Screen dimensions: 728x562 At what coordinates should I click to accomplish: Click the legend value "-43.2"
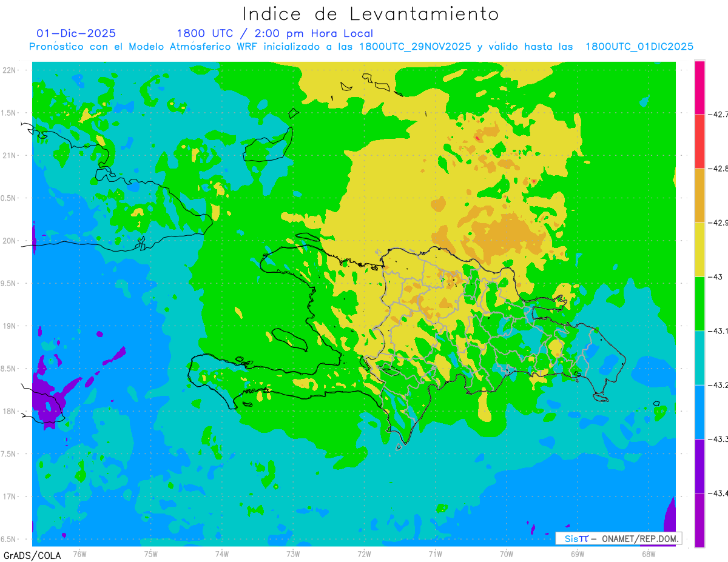pyautogui.click(x=717, y=385)
